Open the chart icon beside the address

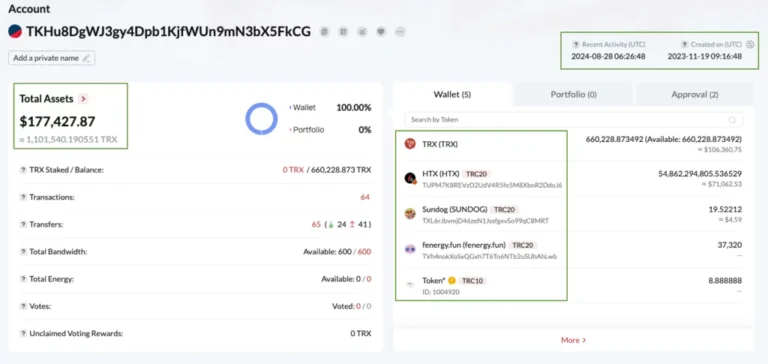362,32
